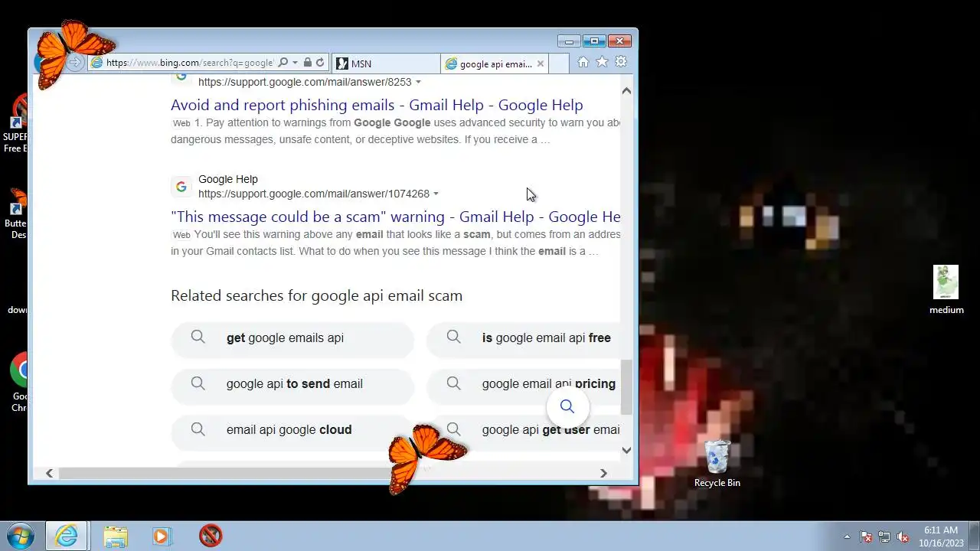The height and width of the screenshot is (551, 980).
Task: Click the vertical scrollbar thumb
Action: click(x=626, y=386)
